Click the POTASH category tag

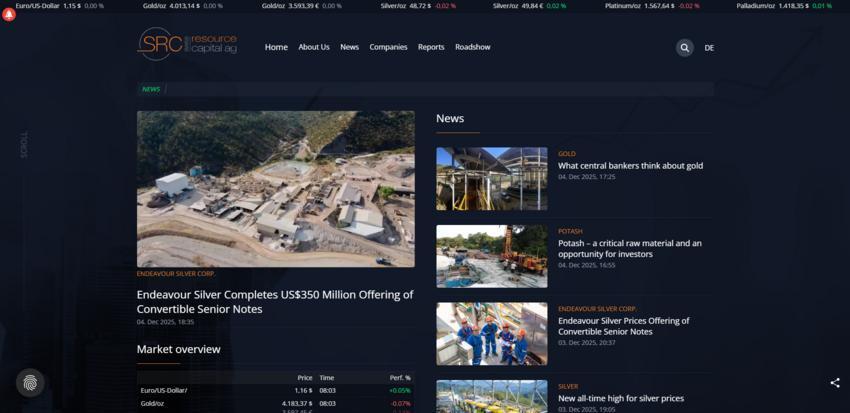pos(570,231)
